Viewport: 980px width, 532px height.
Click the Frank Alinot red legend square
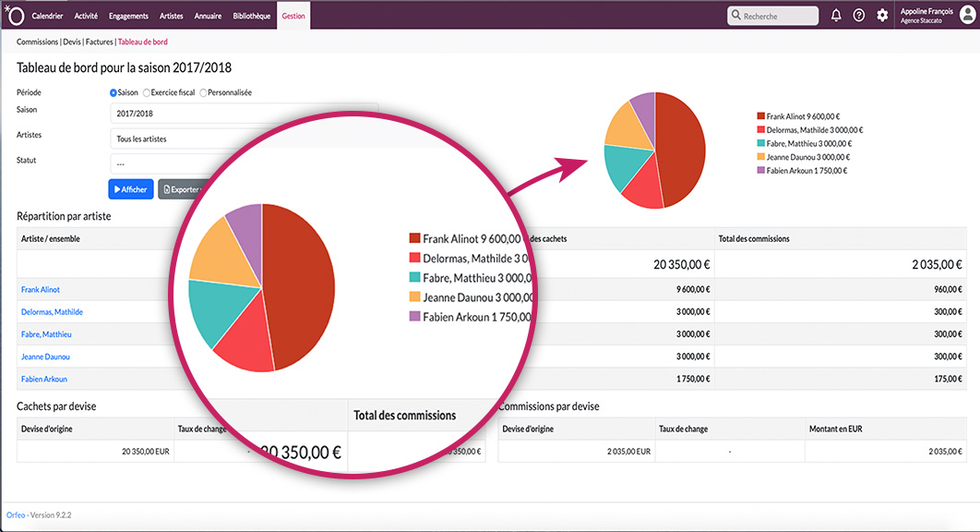pos(760,116)
